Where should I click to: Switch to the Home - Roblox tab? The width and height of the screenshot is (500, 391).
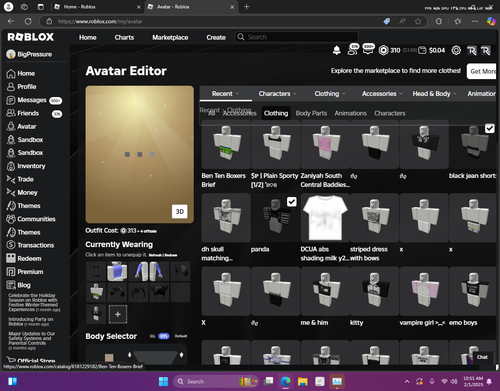pyautogui.click(x=97, y=7)
